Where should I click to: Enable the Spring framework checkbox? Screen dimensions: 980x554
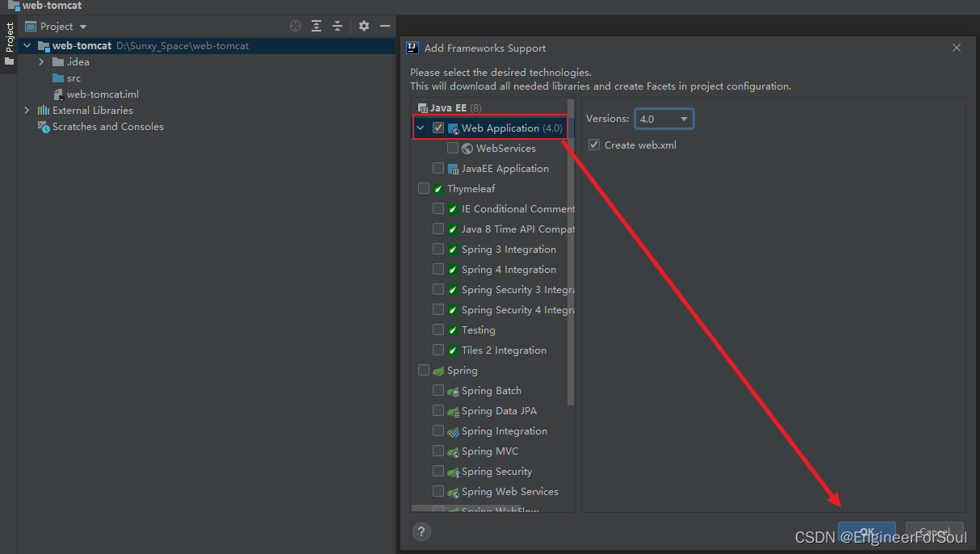click(424, 370)
